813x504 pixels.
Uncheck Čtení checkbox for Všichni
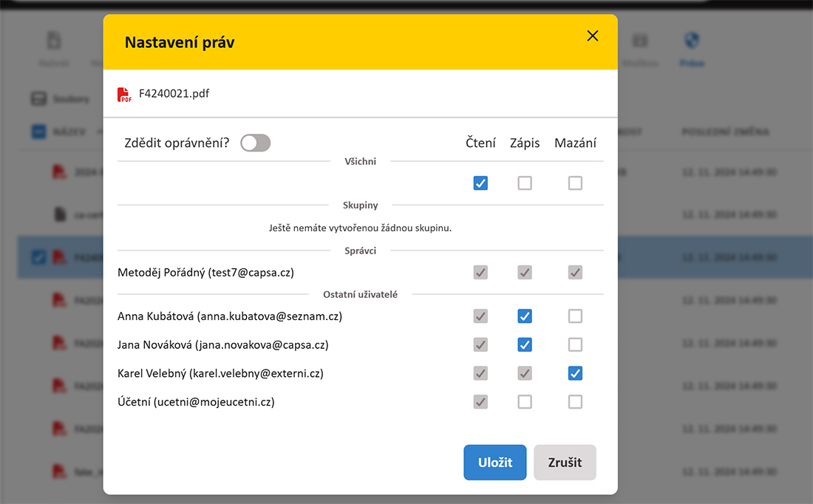click(x=480, y=183)
